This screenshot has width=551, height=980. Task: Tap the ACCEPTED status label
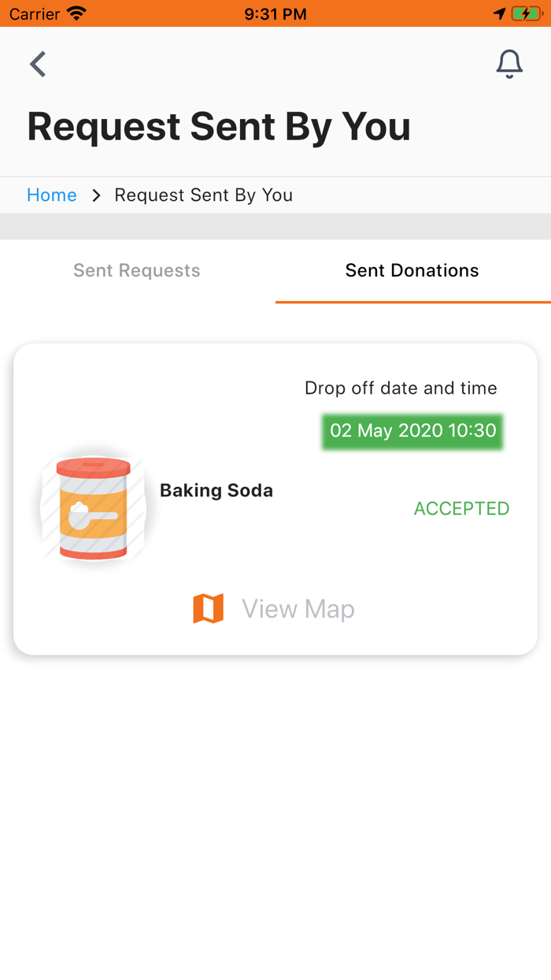pyautogui.click(x=461, y=509)
